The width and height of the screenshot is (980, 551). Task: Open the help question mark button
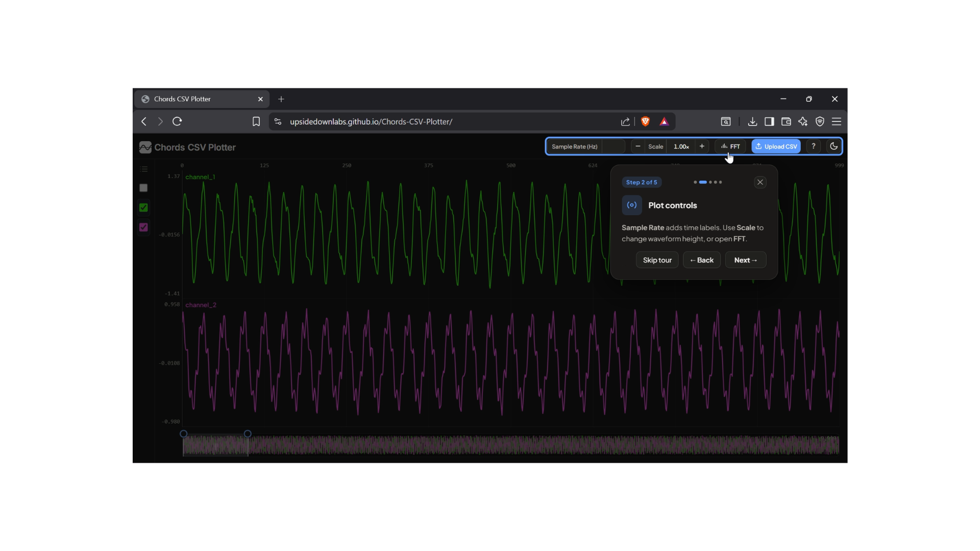click(x=814, y=146)
